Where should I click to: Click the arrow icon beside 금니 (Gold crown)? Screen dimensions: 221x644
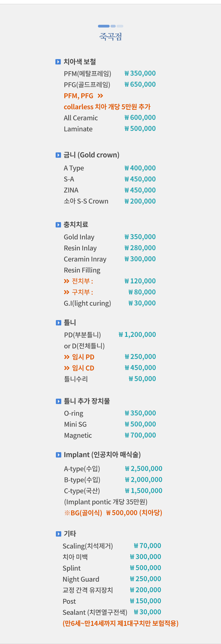[58, 155]
